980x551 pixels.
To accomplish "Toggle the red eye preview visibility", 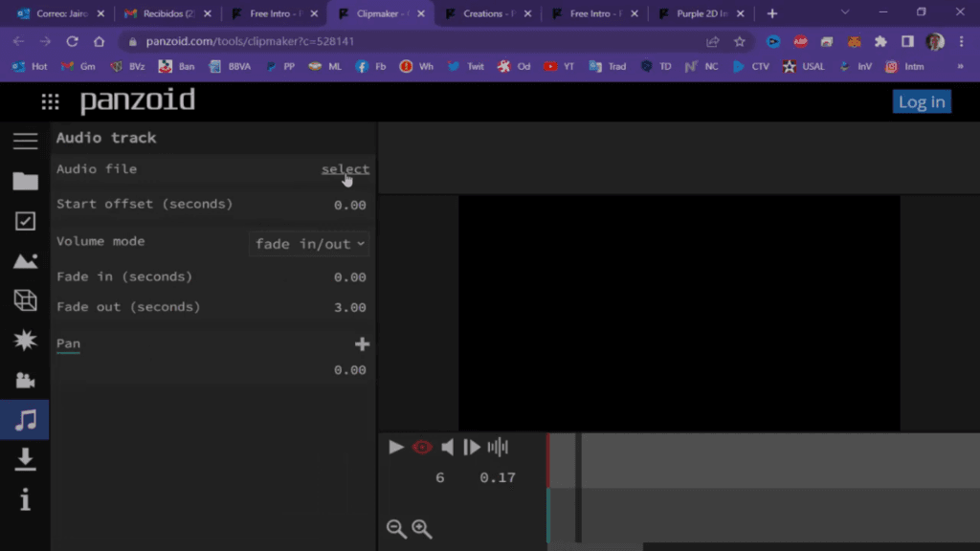I will pyautogui.click(x=422, y=448).
